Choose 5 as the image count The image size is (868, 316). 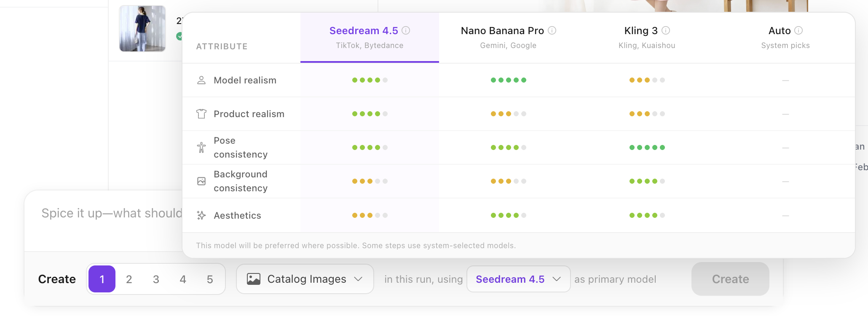click(210, 279)
